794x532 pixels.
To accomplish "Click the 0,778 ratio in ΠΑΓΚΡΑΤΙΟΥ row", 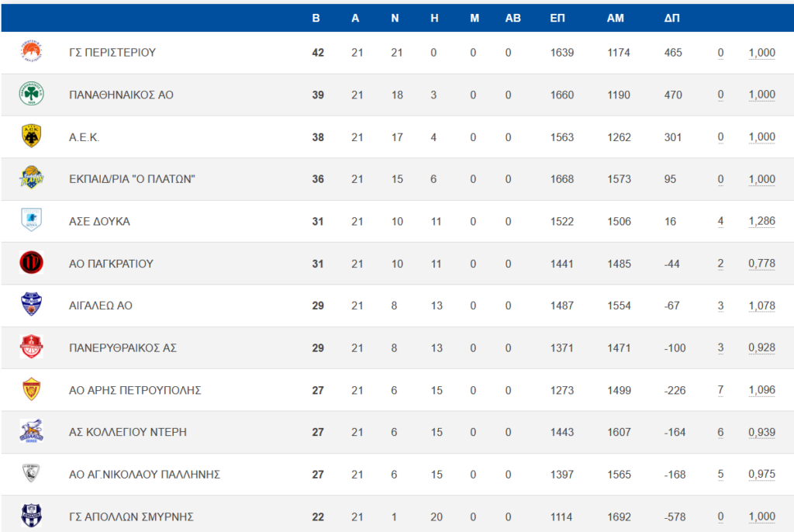I will tap(761, 264).
